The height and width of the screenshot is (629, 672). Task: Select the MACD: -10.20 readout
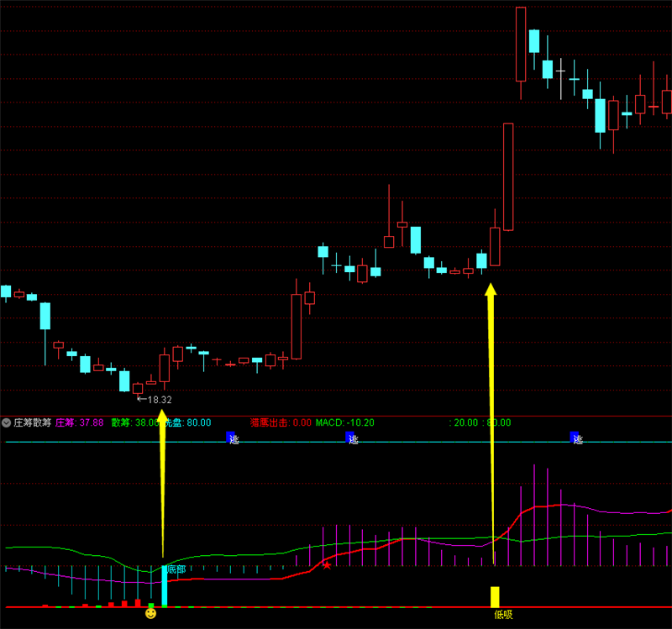tap(345, 423)
